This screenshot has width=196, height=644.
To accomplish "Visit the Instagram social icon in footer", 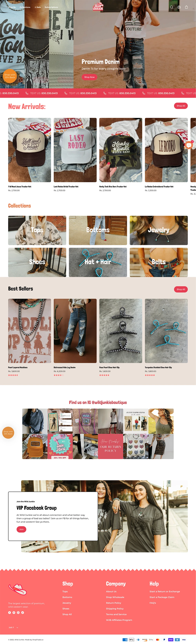I will coord(18,612).
